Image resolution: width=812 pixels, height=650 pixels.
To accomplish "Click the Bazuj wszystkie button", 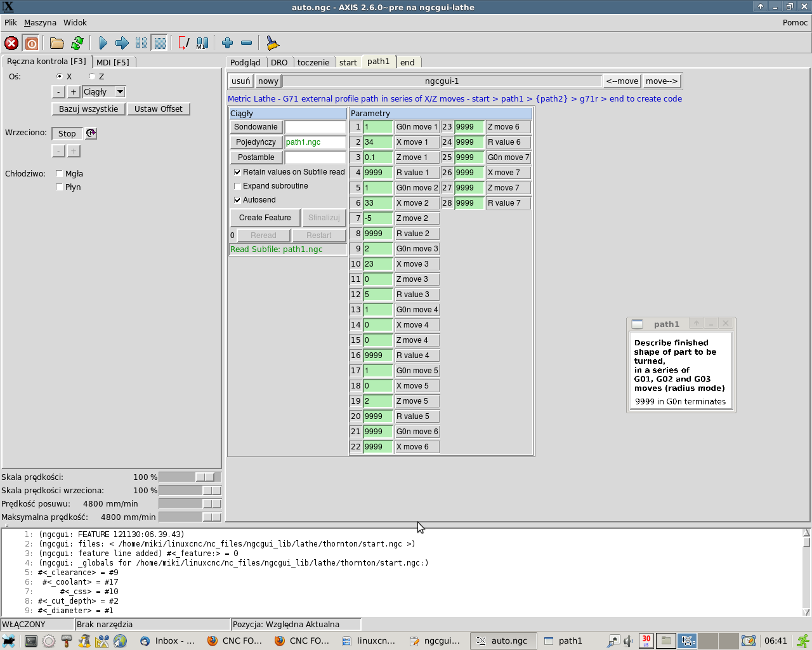I will 89,109.
